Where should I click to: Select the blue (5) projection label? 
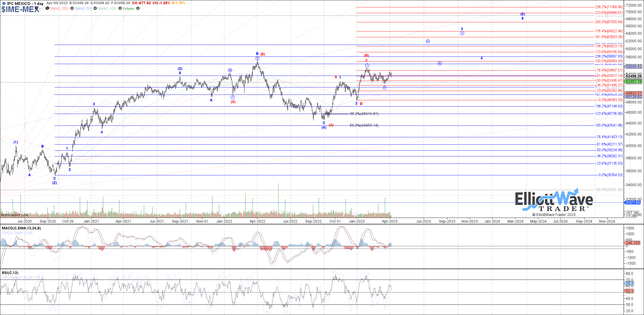(x=523, y=14)
